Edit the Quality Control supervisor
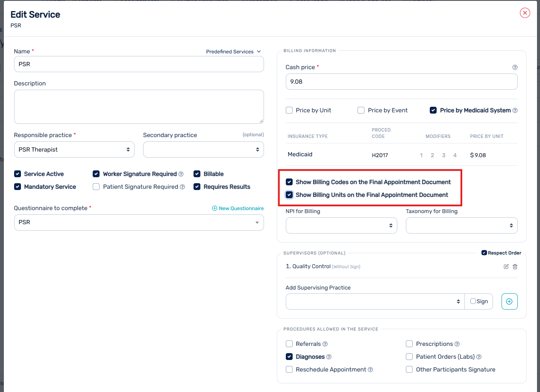The width and height of the screenshot is (540, 392). (506, 266)
